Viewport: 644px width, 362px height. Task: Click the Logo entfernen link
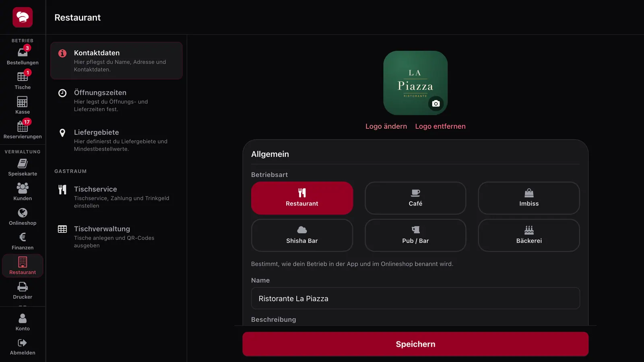[440, 126]
